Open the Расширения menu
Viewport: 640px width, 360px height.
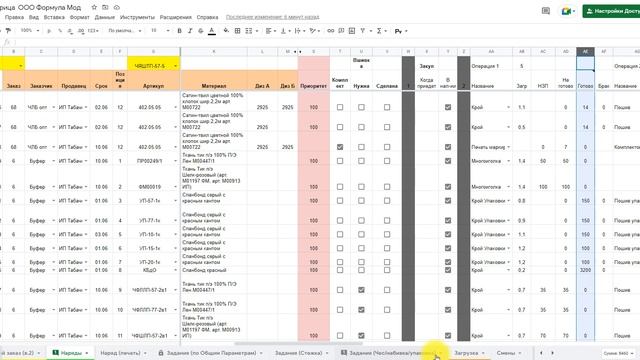point(176,17)
